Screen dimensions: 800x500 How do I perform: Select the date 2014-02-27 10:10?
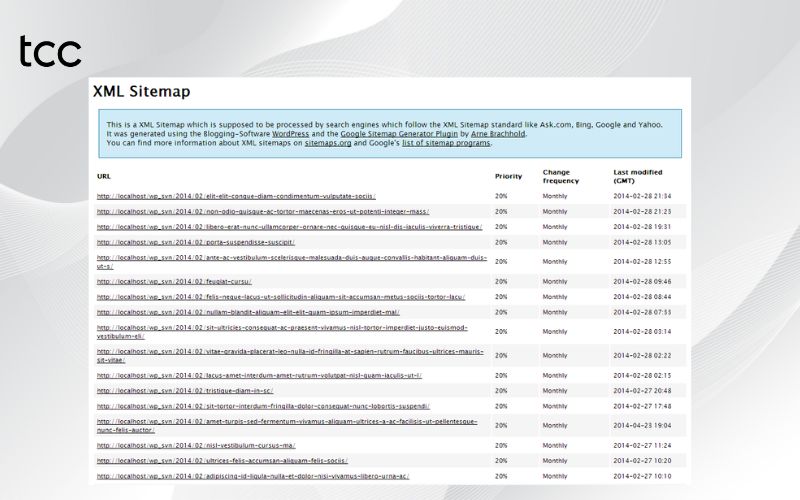click(642, 476)
